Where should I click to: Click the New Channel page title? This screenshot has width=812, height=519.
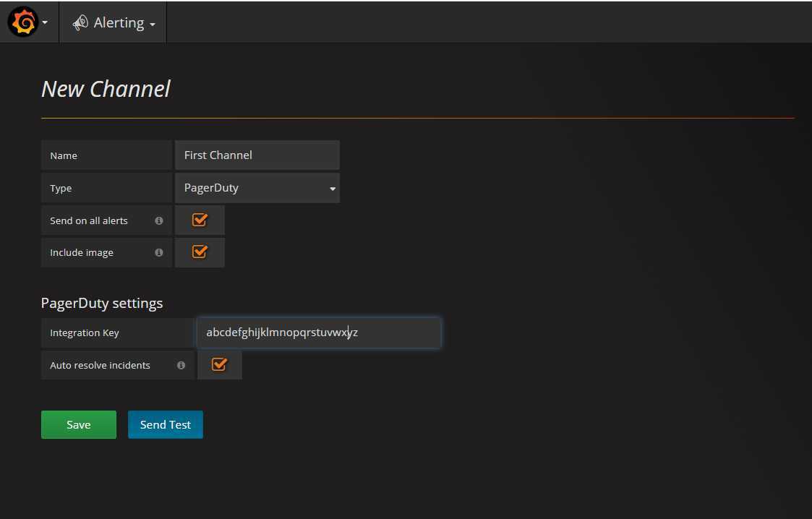pyautogui.click(x=106, y=89)
